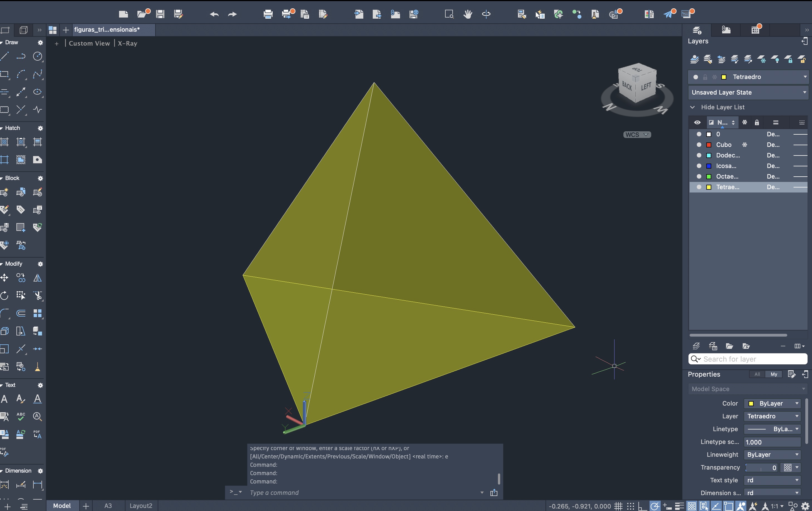Select the Move tool in Modify
The width and height of the screenshot is (812, 511).
pos(4,278)
